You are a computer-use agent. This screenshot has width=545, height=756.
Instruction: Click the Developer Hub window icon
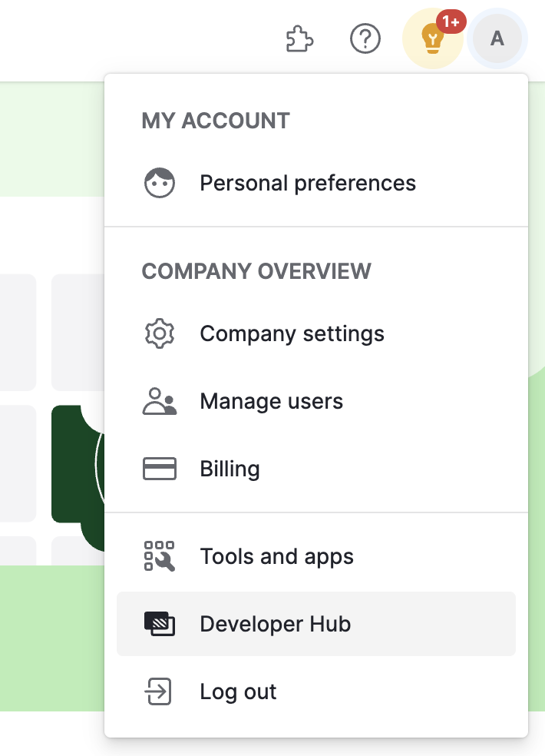[160, 624]
